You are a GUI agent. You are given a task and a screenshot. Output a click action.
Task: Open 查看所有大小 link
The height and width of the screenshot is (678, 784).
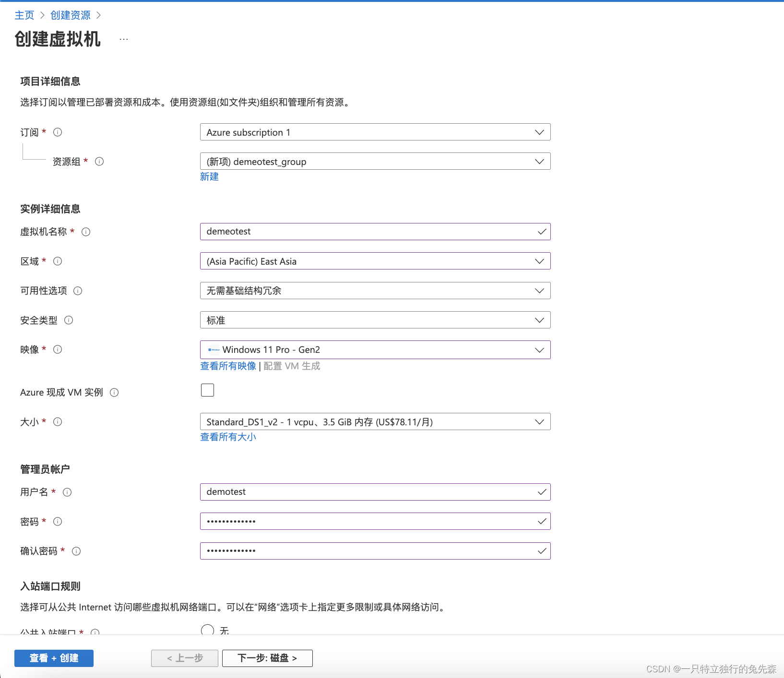click(x=228, y=437)
